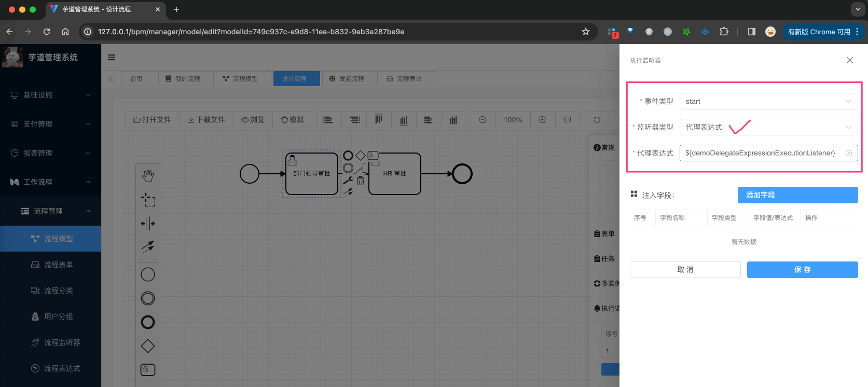Open the 事件类型 dropdown

click(768, 101)
